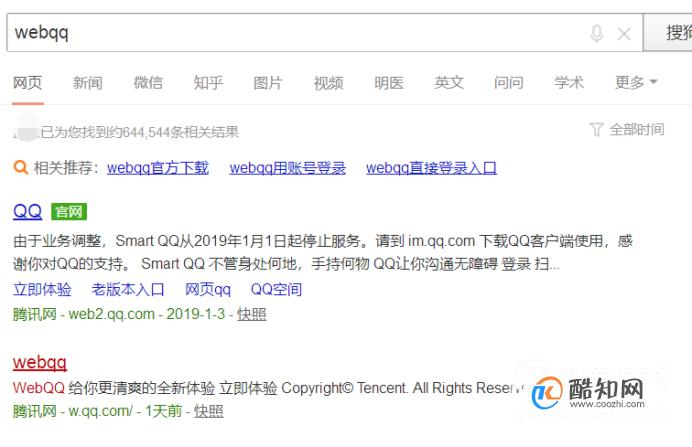Image resolution: width=692 pixels, height=447 pixels.
Task: Switch to the 英文 tab
Action: 449,83
